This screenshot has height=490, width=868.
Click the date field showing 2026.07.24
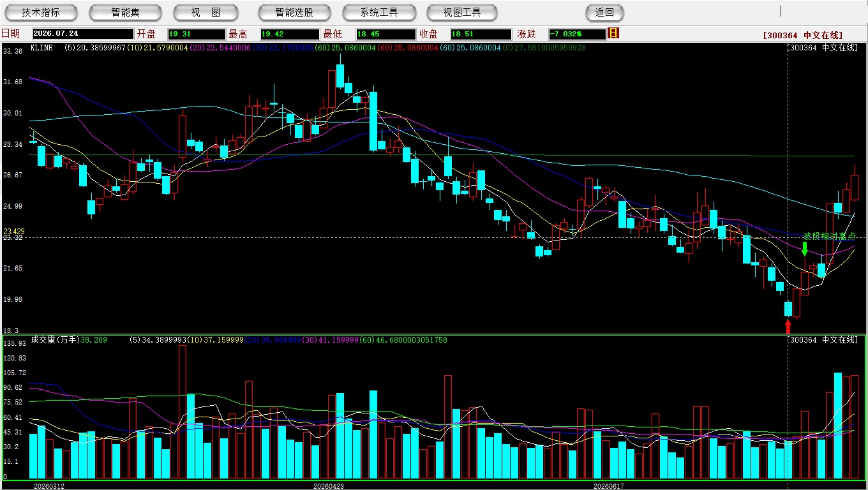click(82, 34)
